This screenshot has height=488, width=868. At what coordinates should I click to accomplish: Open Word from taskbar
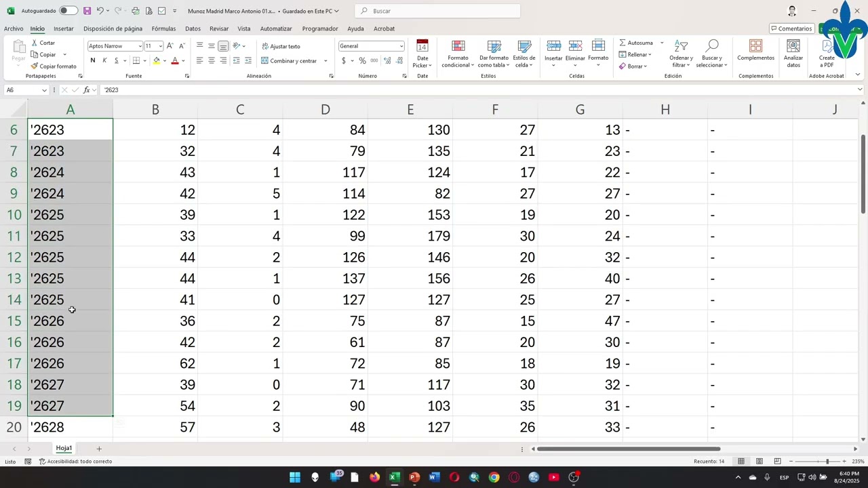coord(434,477)
